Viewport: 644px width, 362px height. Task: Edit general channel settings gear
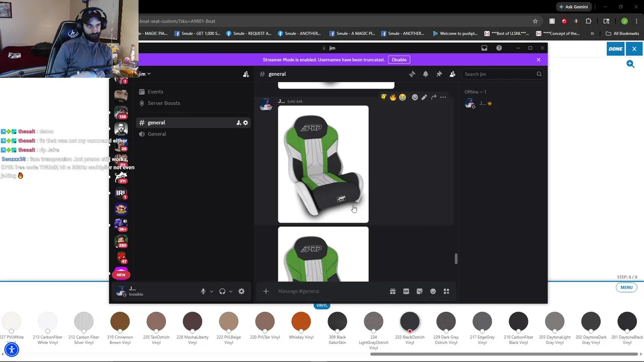point(246,123)
